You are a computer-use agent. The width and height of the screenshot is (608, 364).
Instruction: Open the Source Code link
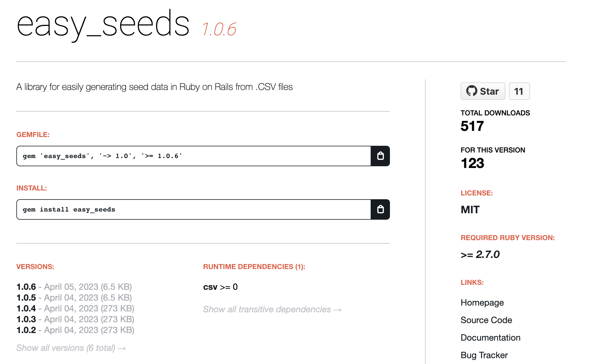point(486,320)
